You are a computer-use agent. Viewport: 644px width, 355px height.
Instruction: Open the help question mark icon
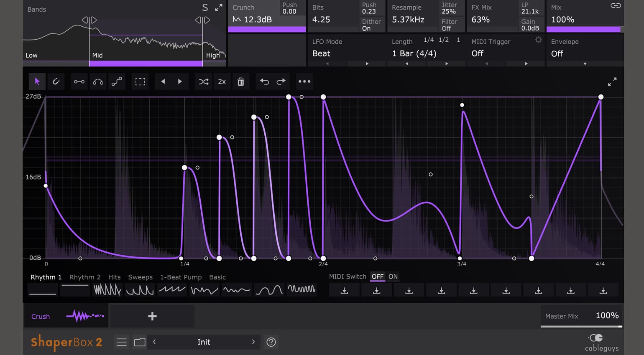click(271, 342)
